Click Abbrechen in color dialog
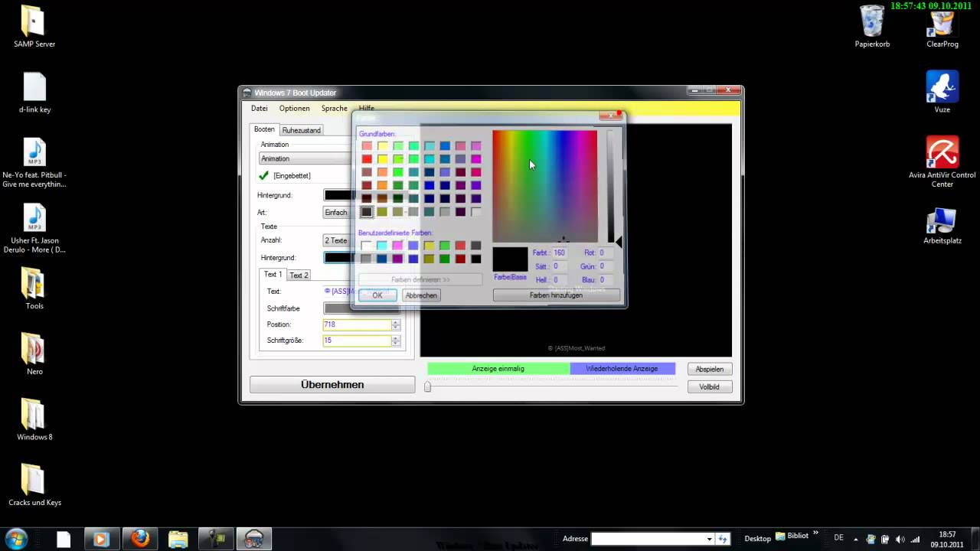The height and width of the screenshot is (551, 980). (421, 295)
